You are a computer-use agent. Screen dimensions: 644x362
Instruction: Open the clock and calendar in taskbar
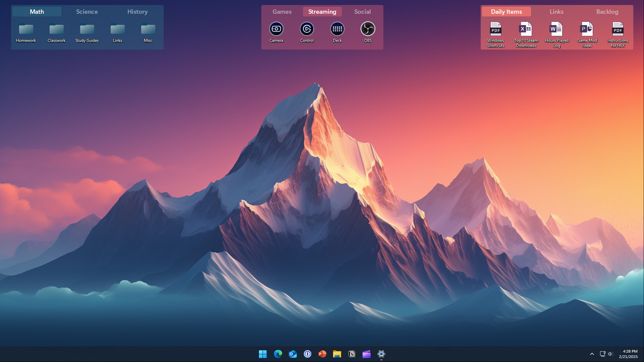click(x=629, y=354)
